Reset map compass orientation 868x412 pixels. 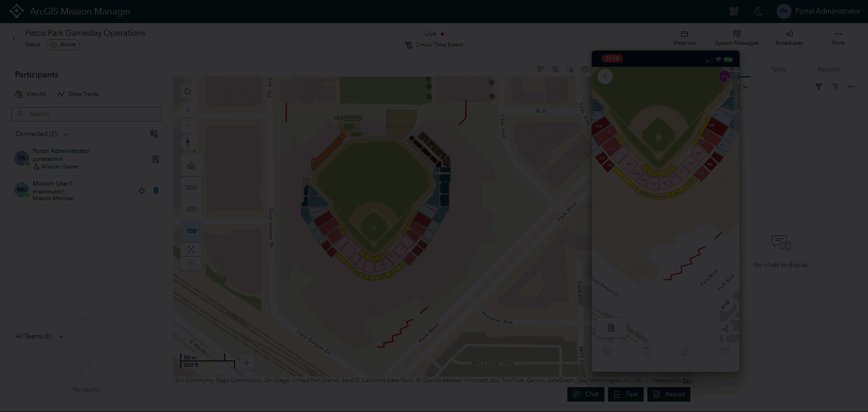(x=188, y=143)
